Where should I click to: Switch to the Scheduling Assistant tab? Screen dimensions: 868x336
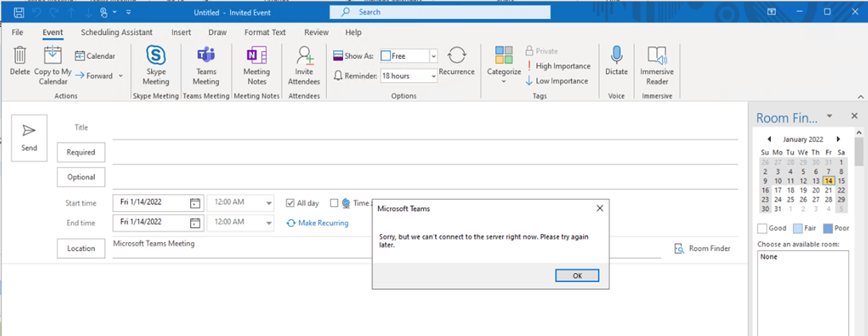pos(117,33)
